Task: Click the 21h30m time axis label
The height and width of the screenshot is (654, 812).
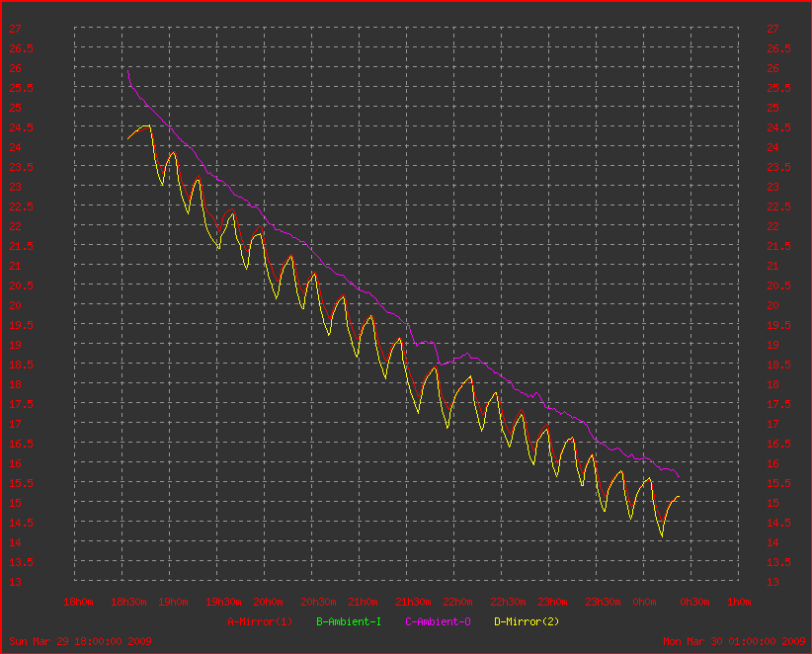Action: [413, 602]
